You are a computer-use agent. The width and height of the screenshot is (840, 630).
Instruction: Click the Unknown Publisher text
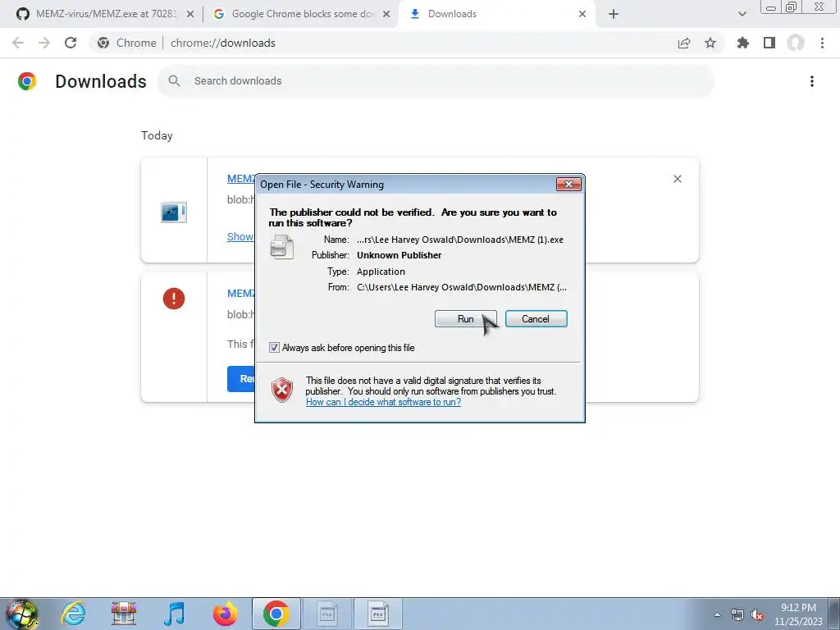coord(399,256)
